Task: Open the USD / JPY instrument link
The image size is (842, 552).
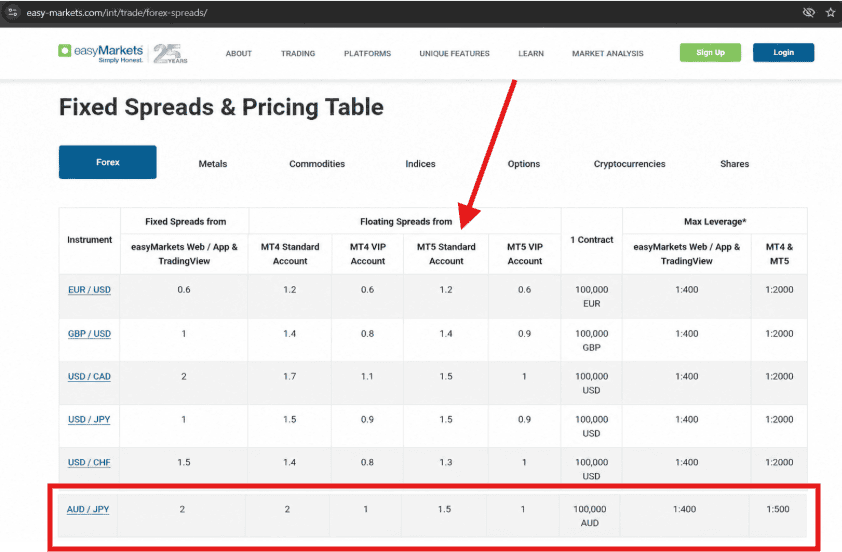Action: click(89, 420)
